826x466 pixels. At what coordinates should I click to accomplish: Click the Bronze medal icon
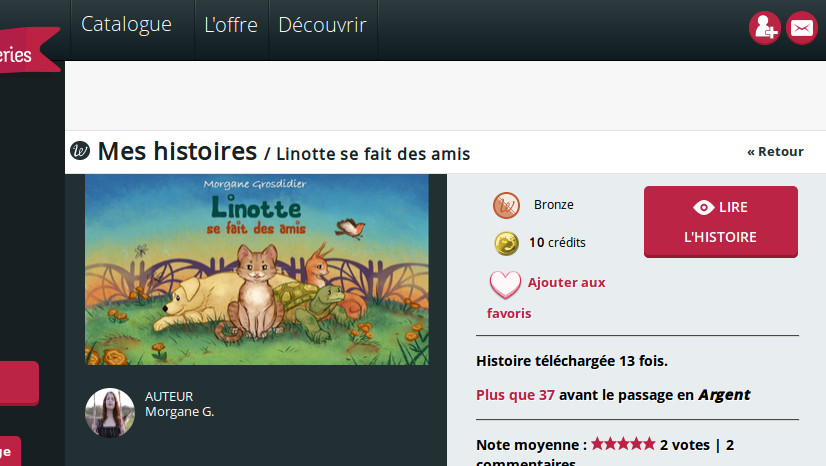point(506,206)
